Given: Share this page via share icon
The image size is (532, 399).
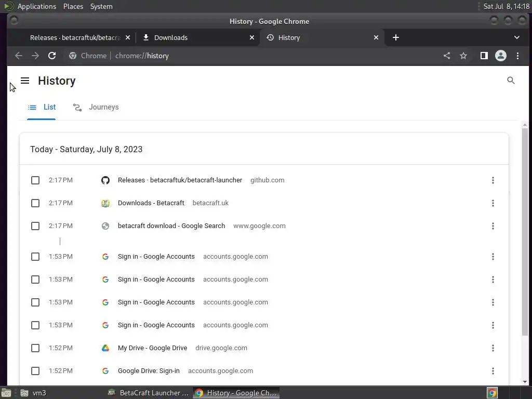Looking at the screenshot, I should [x=447, y=56].
